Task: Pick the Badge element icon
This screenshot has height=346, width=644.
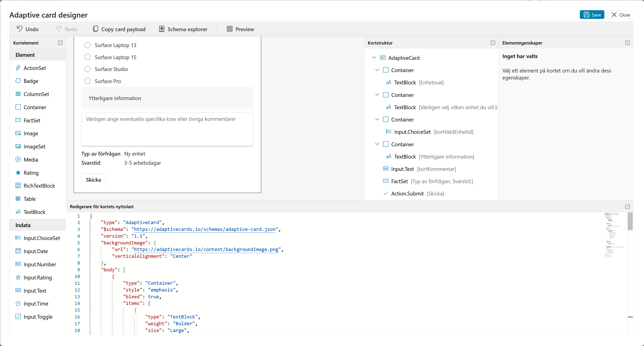Action: [x=18, y=81]
